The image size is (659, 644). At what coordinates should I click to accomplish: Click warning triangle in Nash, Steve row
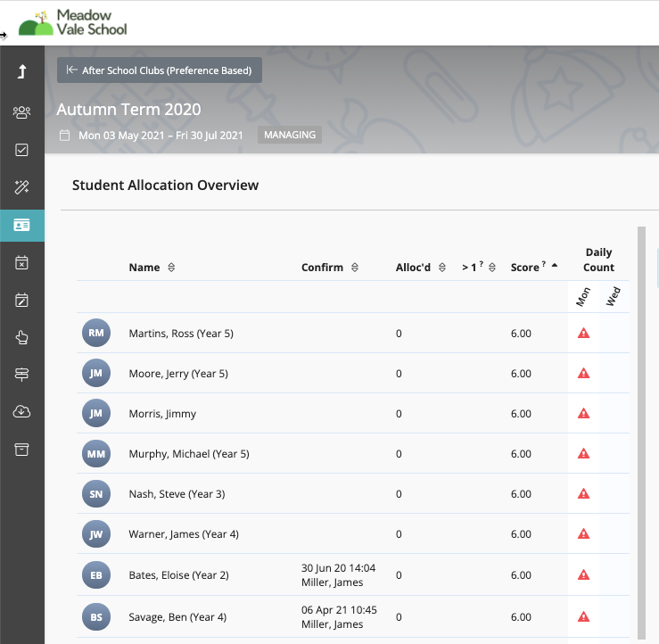pyautogui.click(x=583, y=494)
